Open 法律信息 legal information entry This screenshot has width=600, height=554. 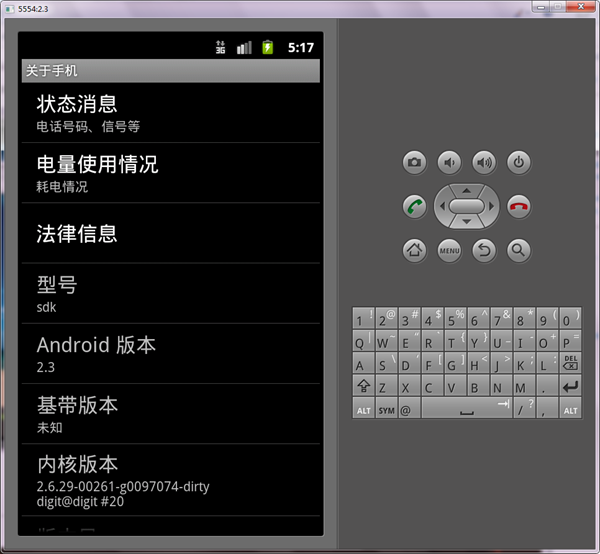[171, 233]
